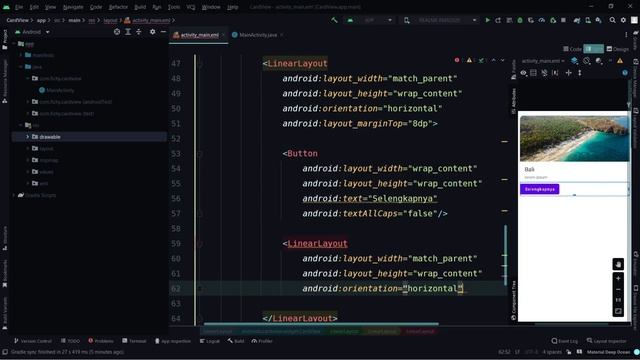
Task: Click orientation for preview icon
Action: pos(587,61)
